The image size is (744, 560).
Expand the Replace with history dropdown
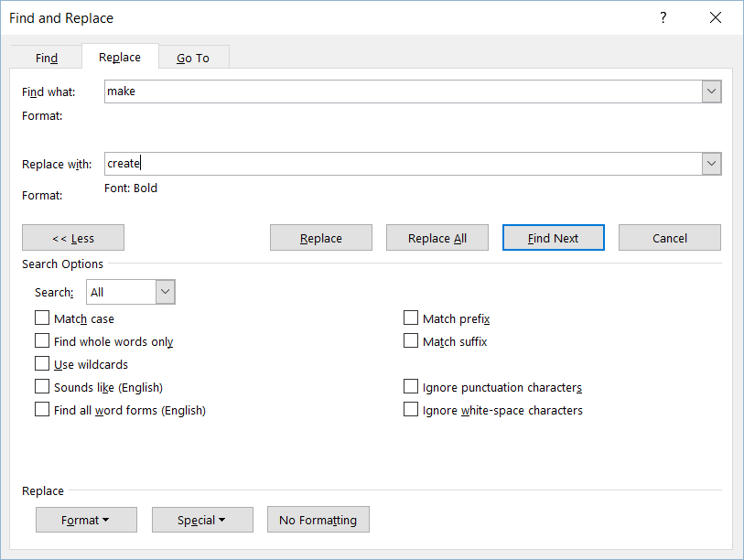(x=711, y=163)
